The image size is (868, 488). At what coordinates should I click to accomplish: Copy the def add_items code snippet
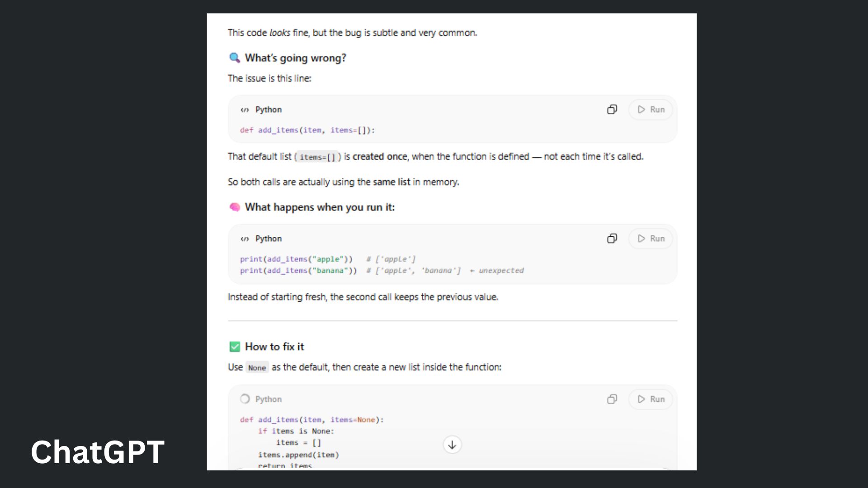click(x=612, y=110)
